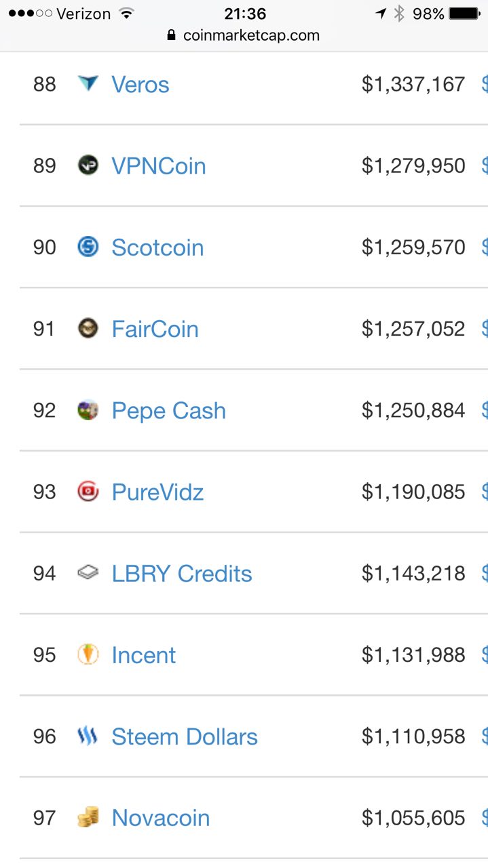Tap the lock icon beside the URL
This screenshot has width=488, height=868.
coord(172,35)
